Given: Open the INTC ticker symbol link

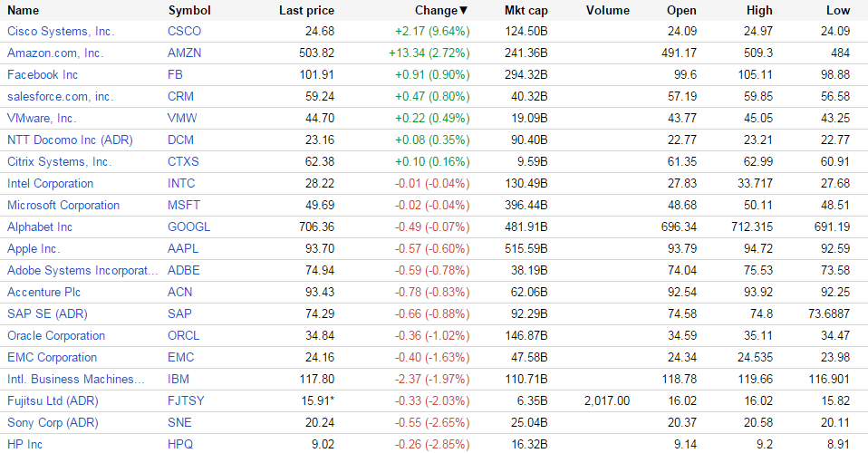Looking at the screenshot, I should [181, 184].
